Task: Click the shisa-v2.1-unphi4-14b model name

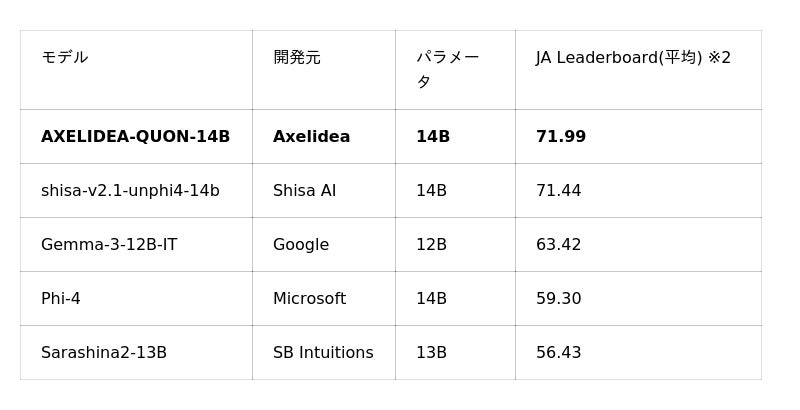Action: 130,191
